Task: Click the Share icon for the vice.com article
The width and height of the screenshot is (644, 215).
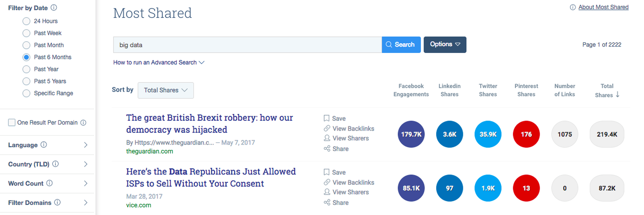Action: click(x=327, y=202)
